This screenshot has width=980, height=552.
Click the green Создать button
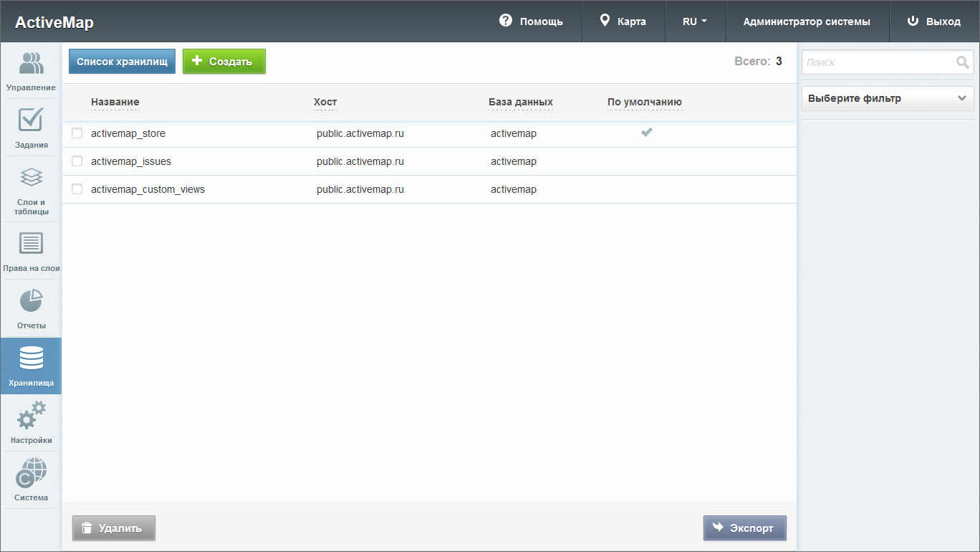pyautogui.click(x=224, y=62)
